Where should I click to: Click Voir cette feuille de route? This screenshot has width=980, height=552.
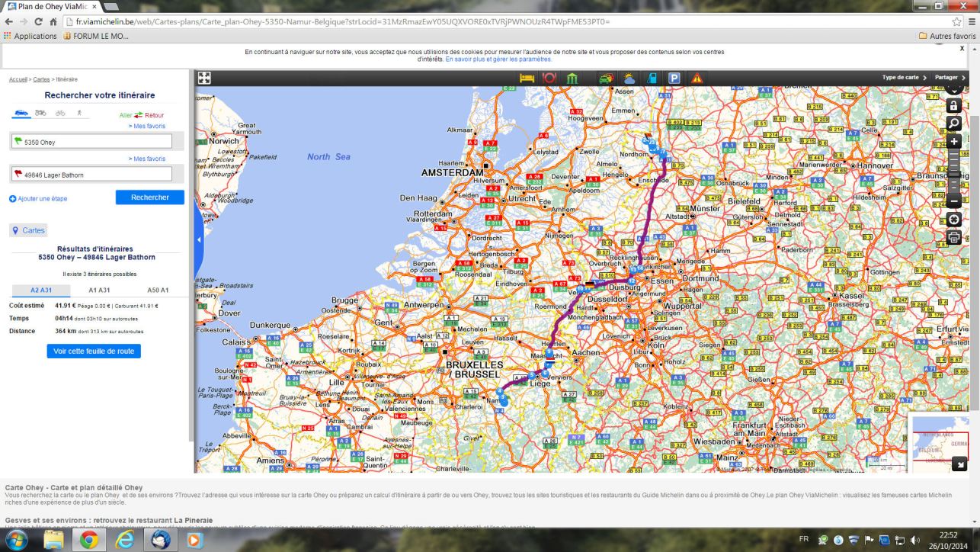click(x=94, y=351)
